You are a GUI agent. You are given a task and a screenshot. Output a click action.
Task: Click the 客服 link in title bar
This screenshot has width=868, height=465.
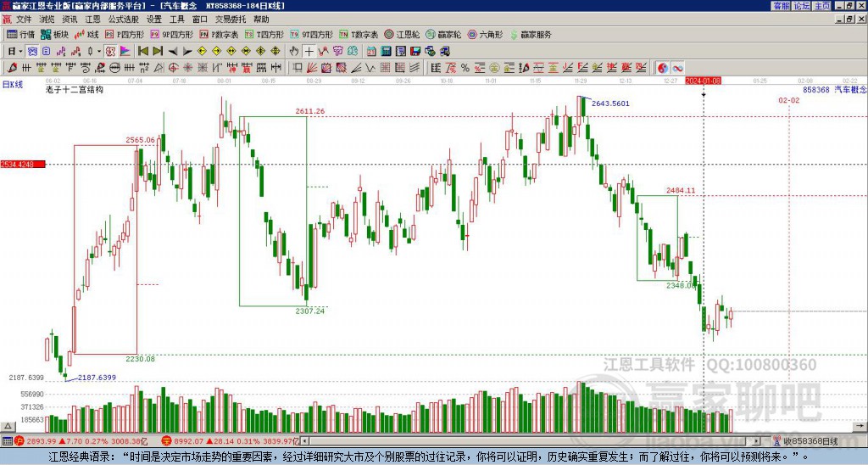[782, 6]
